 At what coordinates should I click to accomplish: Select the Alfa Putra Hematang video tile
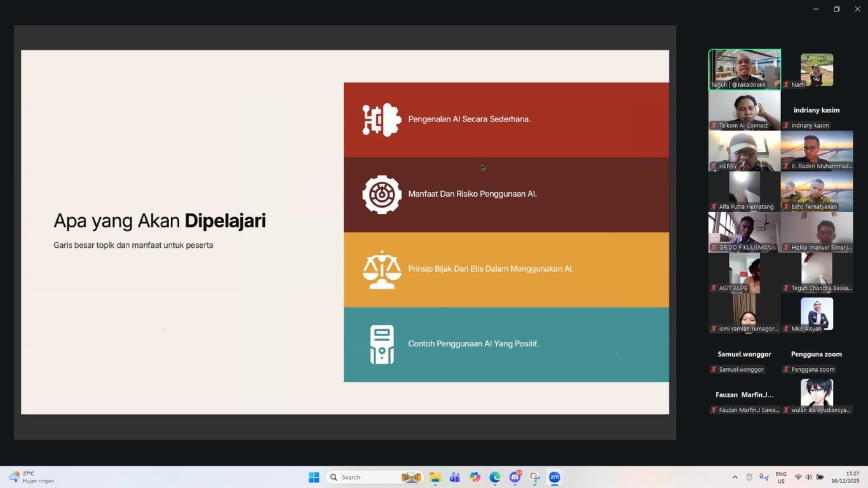click(x=745, y=192)
